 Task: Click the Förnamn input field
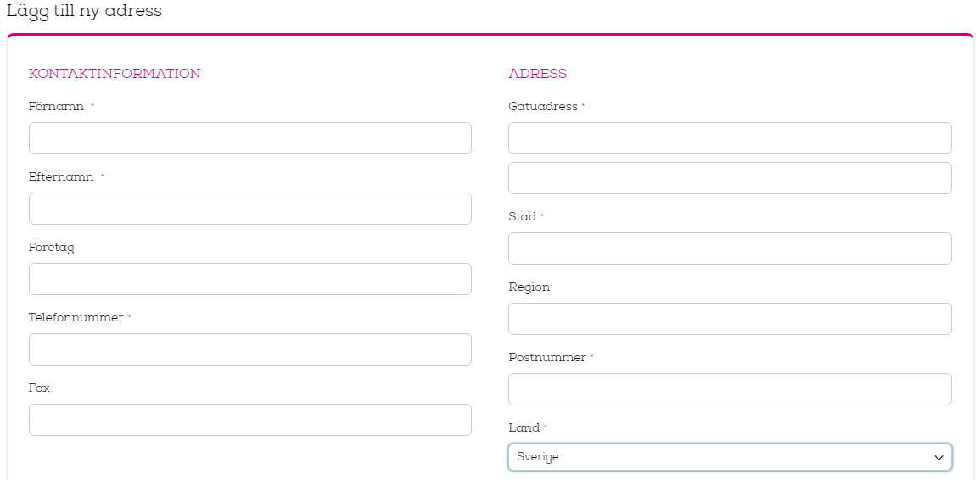pos(250,138)
